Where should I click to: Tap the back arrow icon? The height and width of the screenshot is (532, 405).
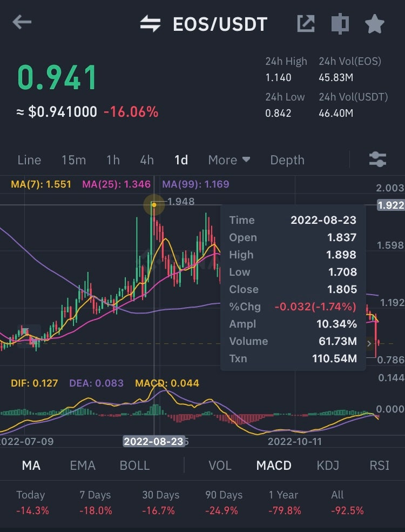[22, 22]
